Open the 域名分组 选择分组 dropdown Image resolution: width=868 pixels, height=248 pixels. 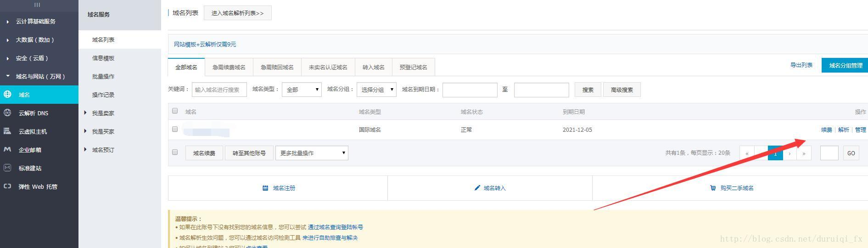tap(376, 90)
